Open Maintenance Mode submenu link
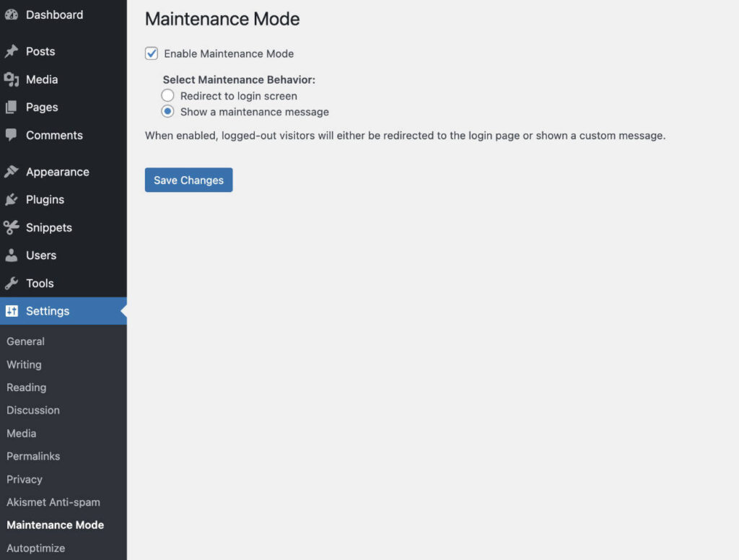The width and height of the screenshot is (739, 560). tap(55, 525)
